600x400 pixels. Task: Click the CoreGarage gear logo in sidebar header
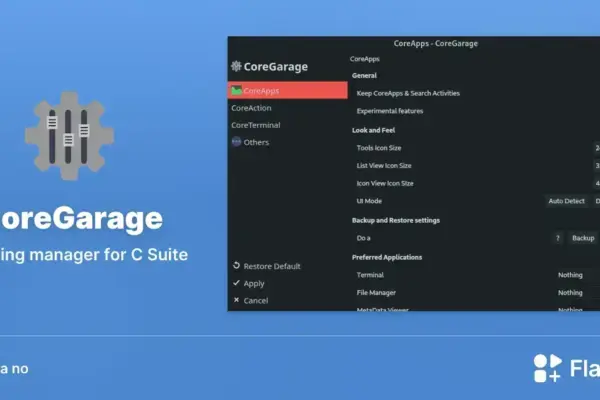click(236, 66)
